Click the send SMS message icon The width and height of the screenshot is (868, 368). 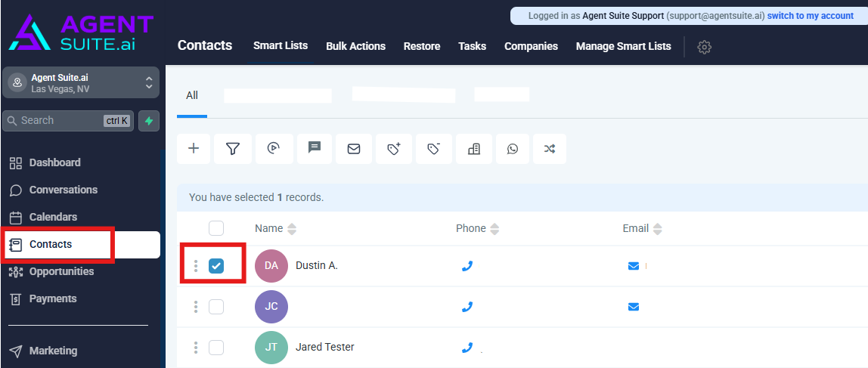[315, 148]
